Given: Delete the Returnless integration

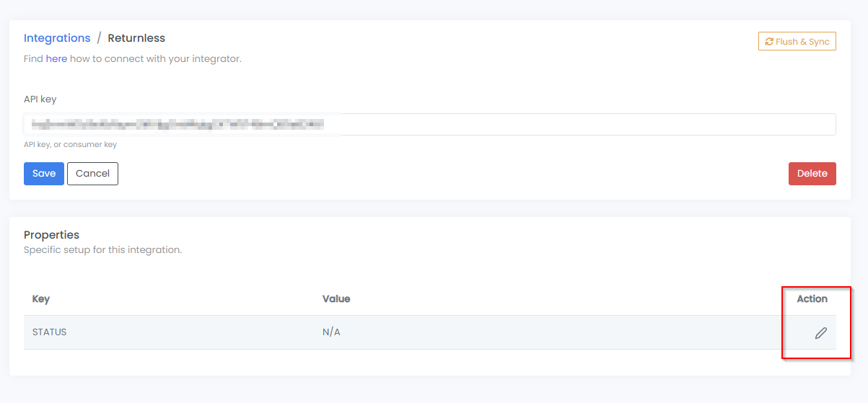Looking at the screenshot, I should (x=812, y=174).
